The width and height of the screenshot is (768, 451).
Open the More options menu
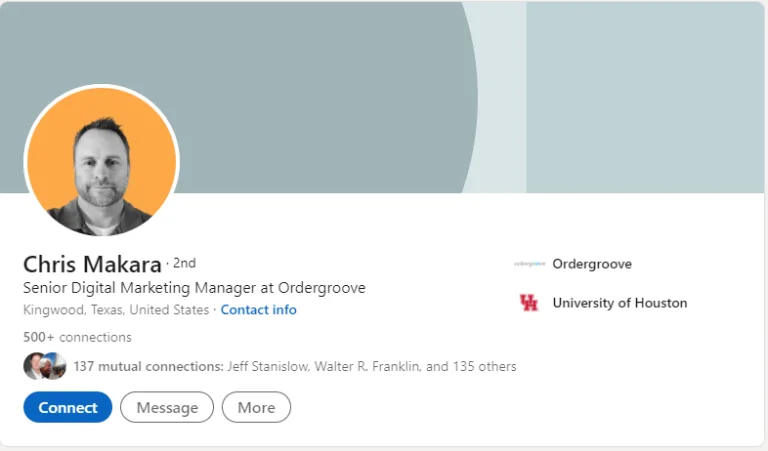[256, 407]
